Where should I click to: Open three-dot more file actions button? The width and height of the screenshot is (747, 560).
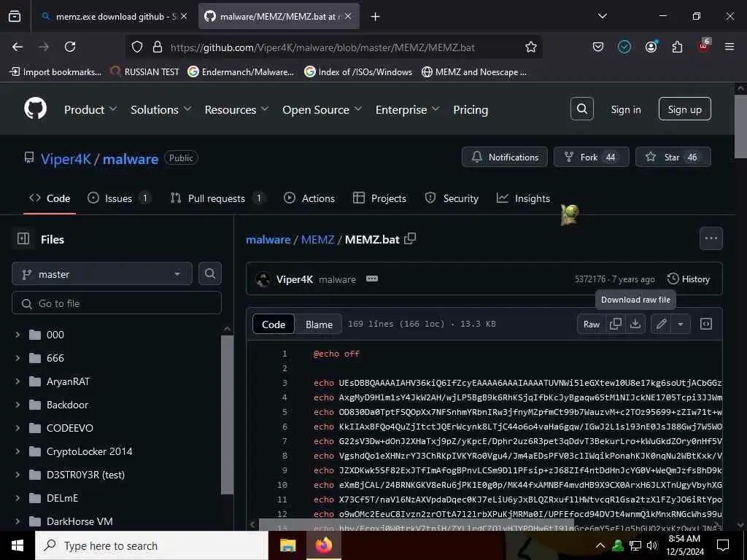[711, 238]
